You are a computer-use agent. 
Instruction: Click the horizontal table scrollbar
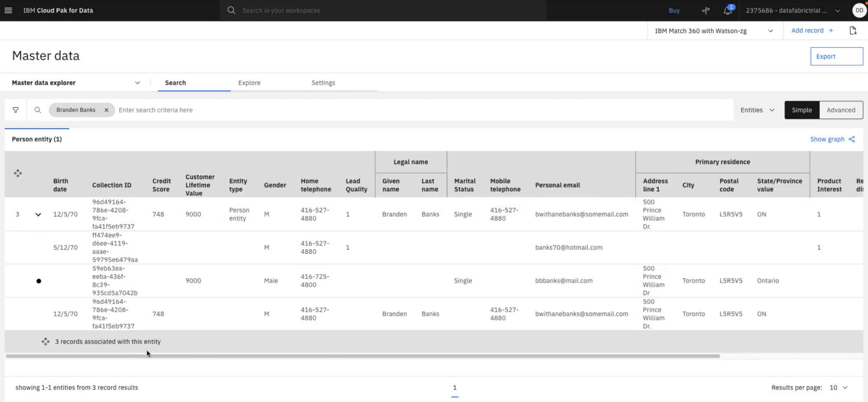coord(363,356)
